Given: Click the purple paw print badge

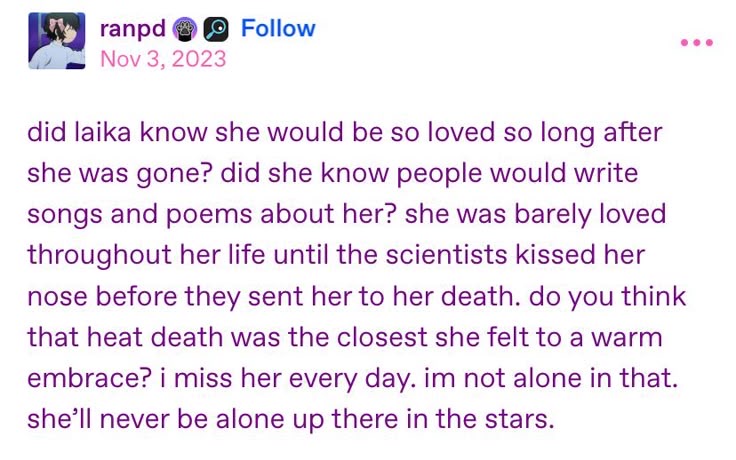Looking at the screenshot, I should pyautogui.click(x=184, y=29).
